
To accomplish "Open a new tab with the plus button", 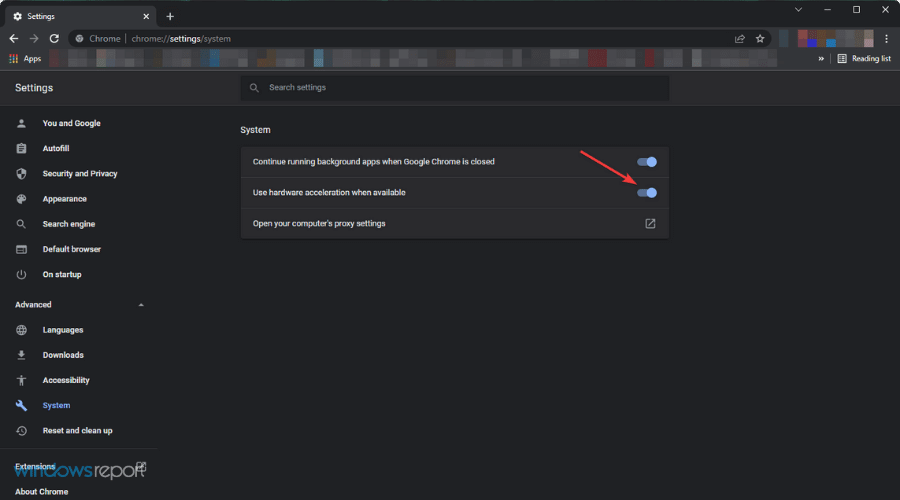I will click(x=170, y=17).
